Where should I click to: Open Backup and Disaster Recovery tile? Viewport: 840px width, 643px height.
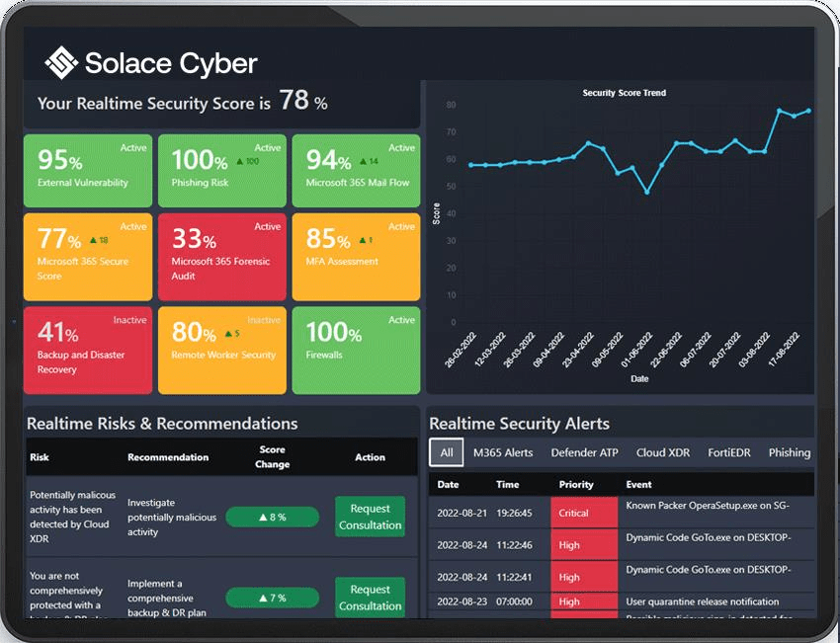[88, 350]
